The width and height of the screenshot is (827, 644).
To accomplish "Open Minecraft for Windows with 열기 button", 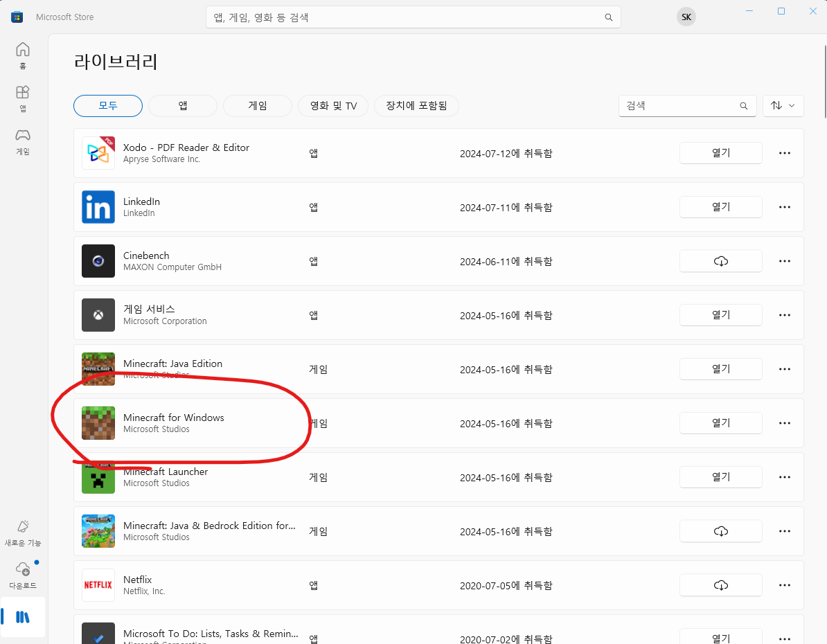I will 720,423.
